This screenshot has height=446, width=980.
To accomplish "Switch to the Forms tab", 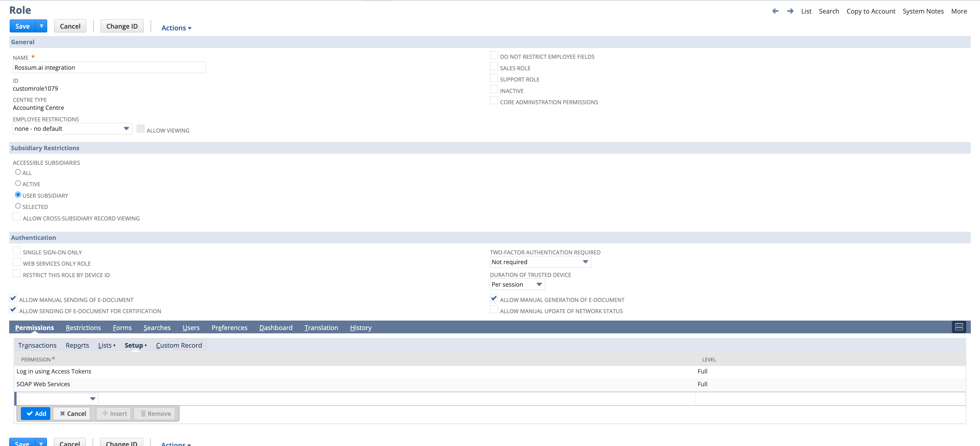I will pyautogui.click(x=122, y=327).
